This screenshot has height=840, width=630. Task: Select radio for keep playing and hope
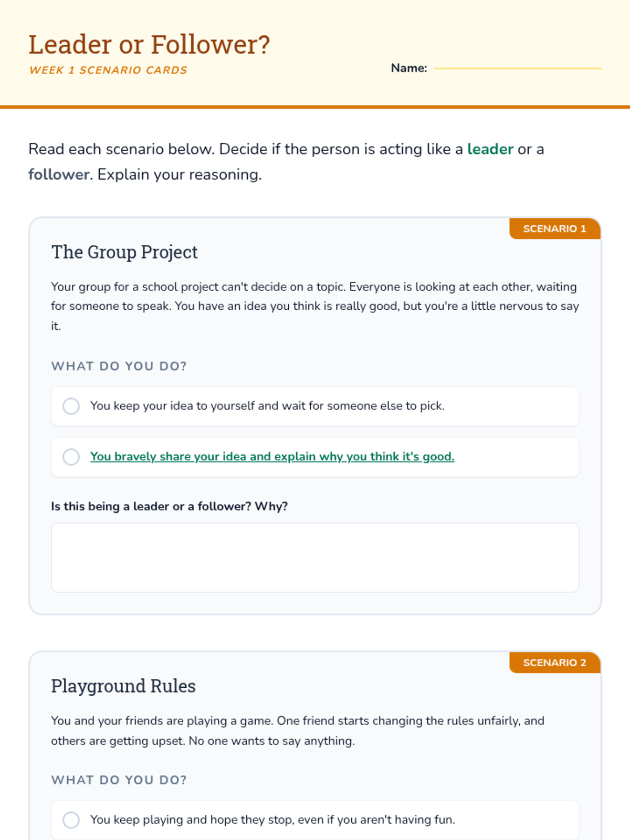coord(71,820)
